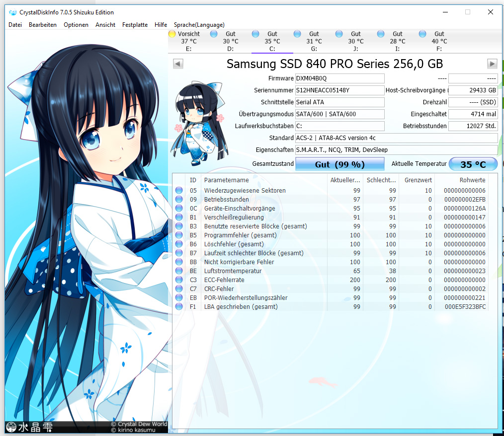Click status orb for Luftstromtemperatur
The height and width of the screenshot is (436, 504).
[x=179, y=271]
